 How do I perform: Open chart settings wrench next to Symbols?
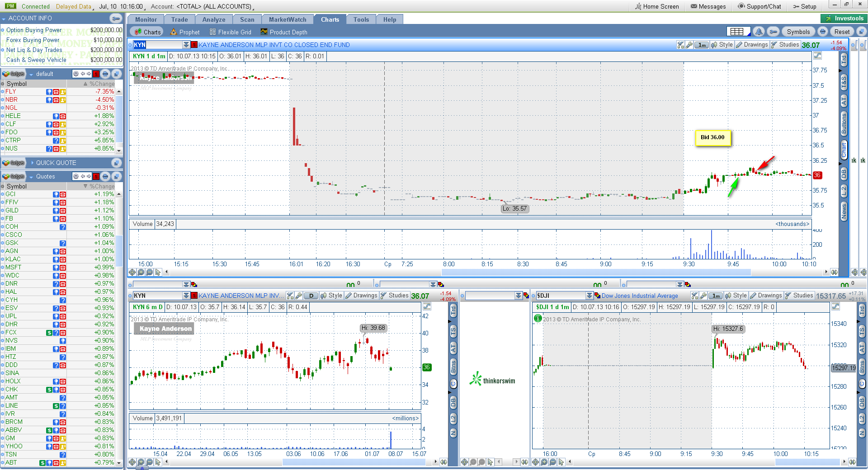tap(774, 32)
